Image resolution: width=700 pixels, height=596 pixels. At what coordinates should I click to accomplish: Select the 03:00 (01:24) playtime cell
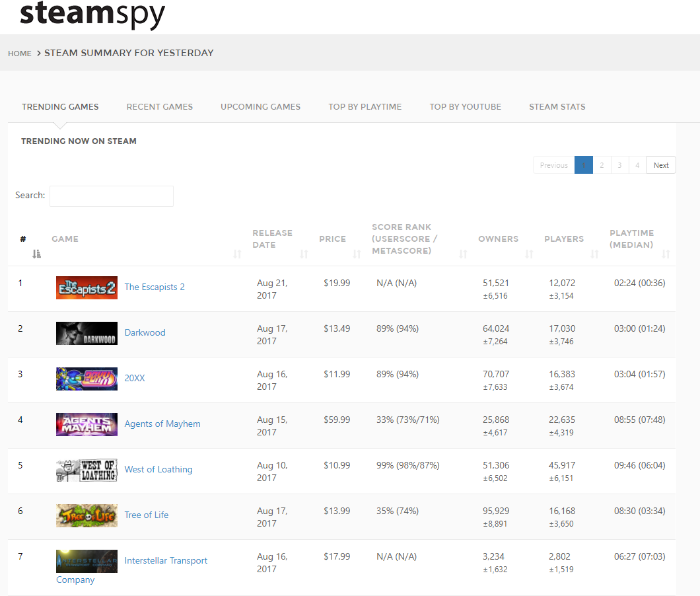click(x=640, y=328)
